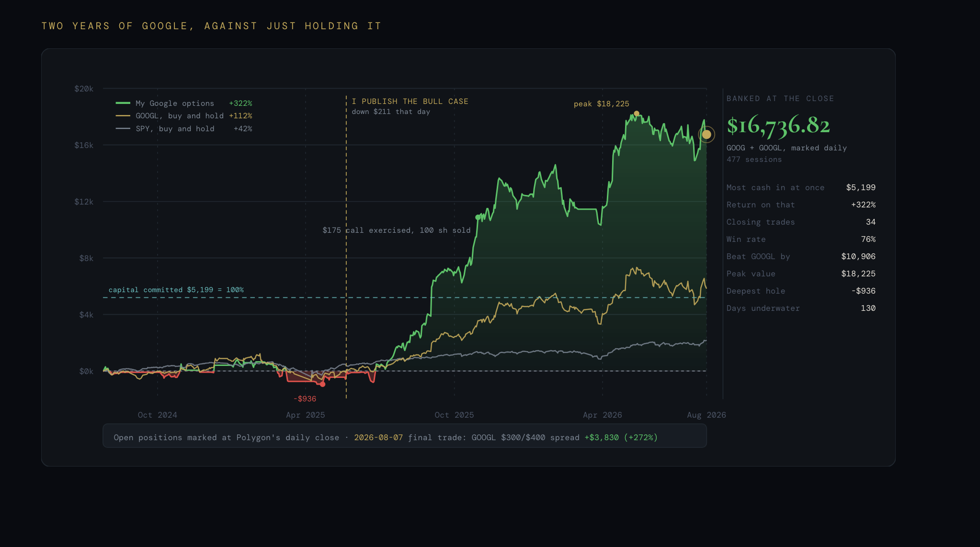Click the +322% value in the legend
Viewport: 980px width, 547px height.
240,103
